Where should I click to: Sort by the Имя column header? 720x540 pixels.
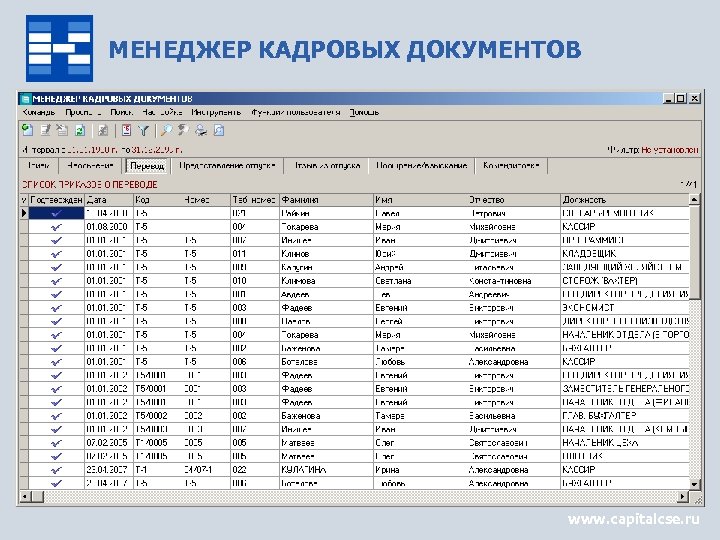(420, 200)
